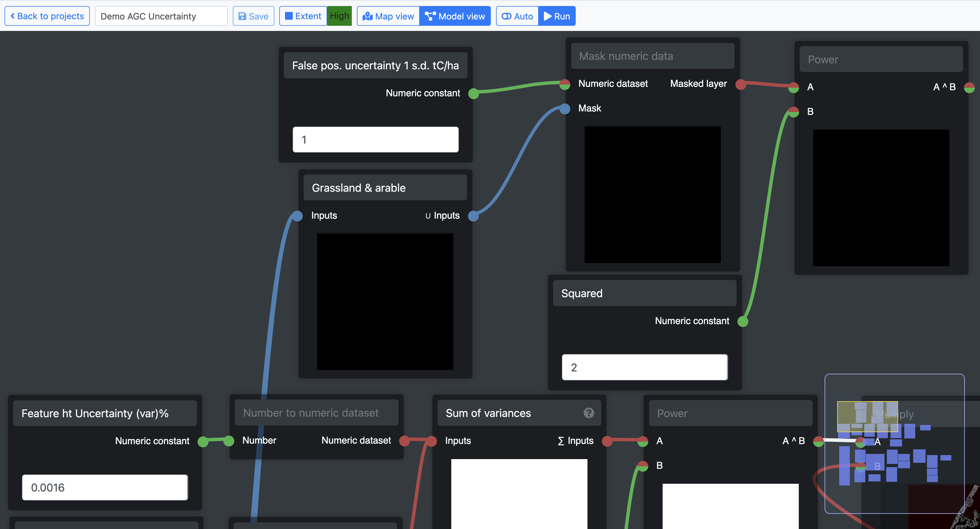Screen dimensions: 980x529
Task: Click the False pos. Numeric constant output socket
Action: (473, 93)
